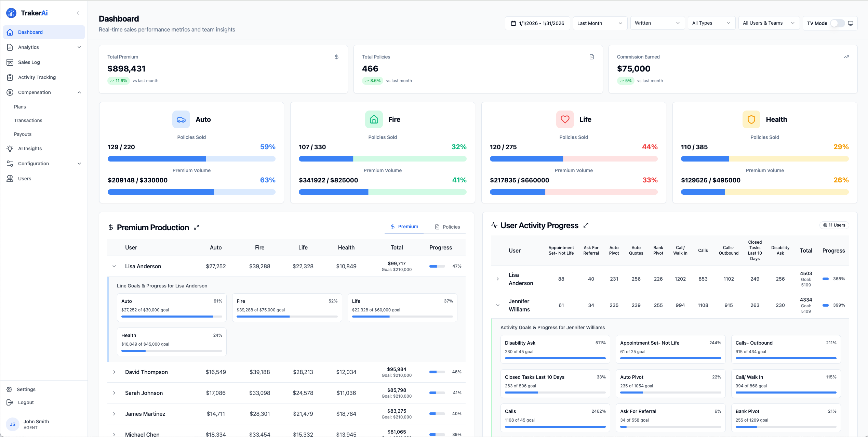Click the Logout link
868x437 pixels.
coord(26,402)
